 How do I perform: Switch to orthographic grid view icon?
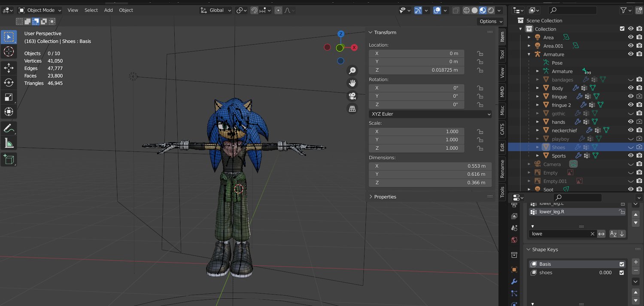[x=352, y=109]
